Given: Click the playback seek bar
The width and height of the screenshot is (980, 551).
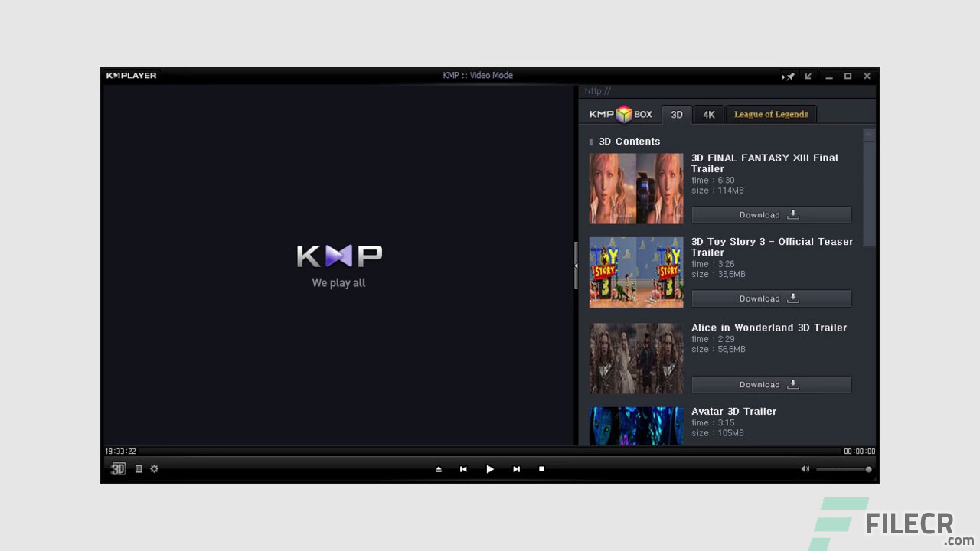Looking at the screenshot, I should point(490,452).
